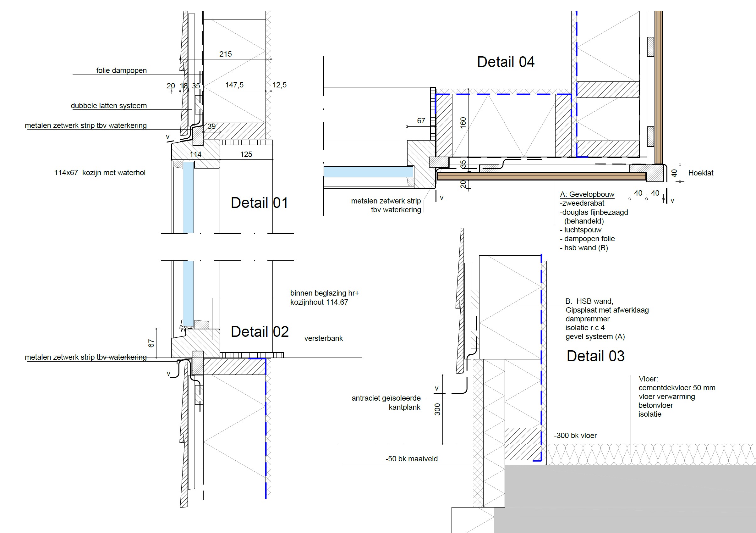Click the Detail 02 title text
This screenshot has width=756, height=533.
[x=260, y=331]
